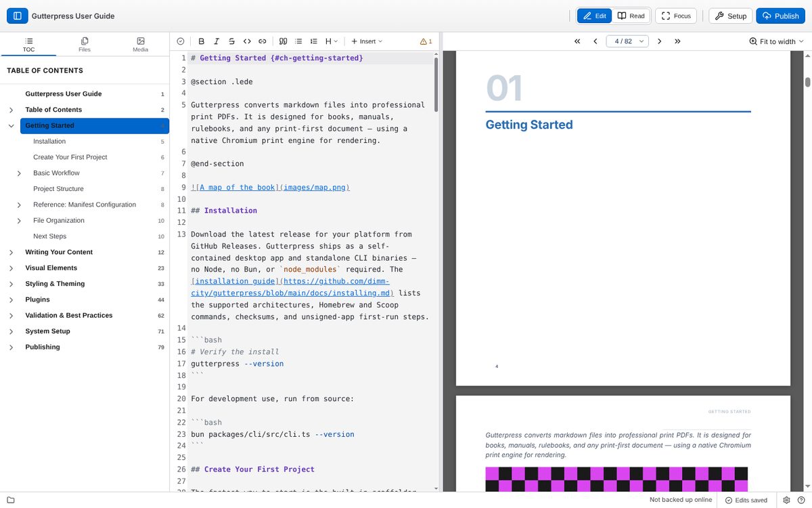
Task: Click the Getting Started heading in preview
Action: tap(529, 125)
